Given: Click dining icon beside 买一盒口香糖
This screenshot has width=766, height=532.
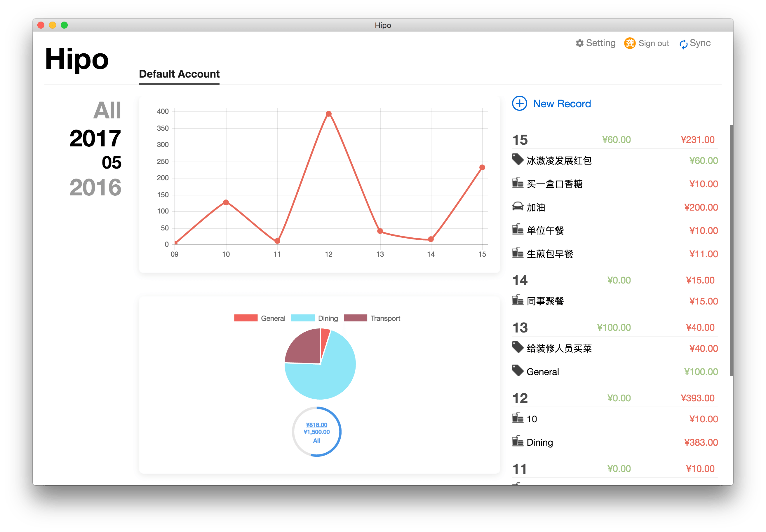Looking at the screenshot, I should [x=518, y=183].
